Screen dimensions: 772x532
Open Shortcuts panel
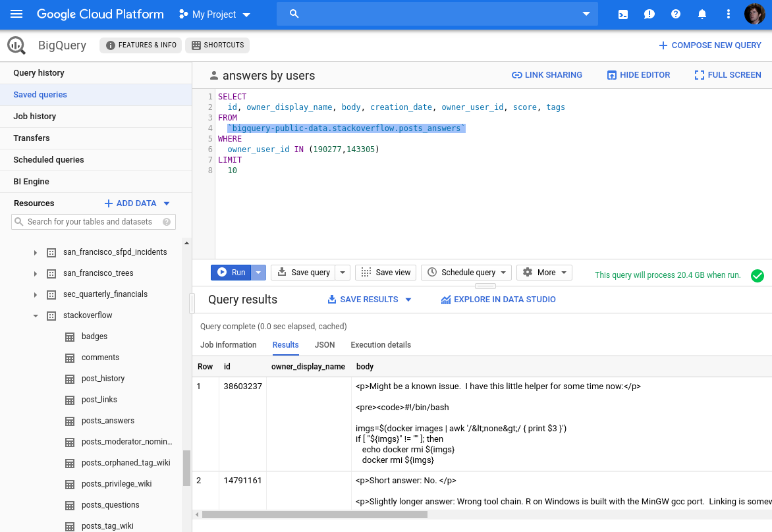(x=217, y=45)
